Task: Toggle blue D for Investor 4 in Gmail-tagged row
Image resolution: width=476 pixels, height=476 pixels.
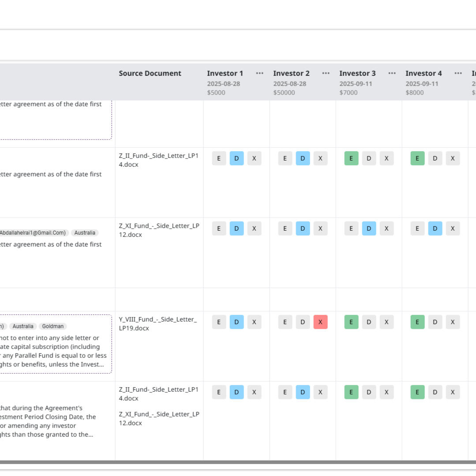Action: [435, 229]
